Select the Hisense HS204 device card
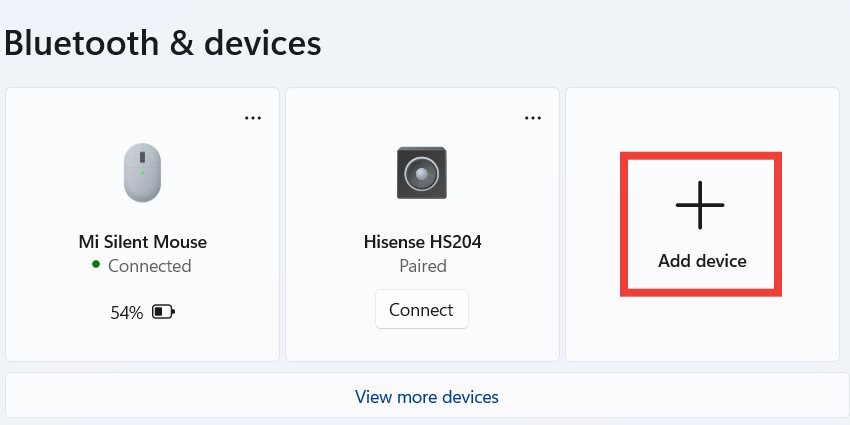Image resolution: width=850 pixels, height=425 pixels. [x=422, y=224]
